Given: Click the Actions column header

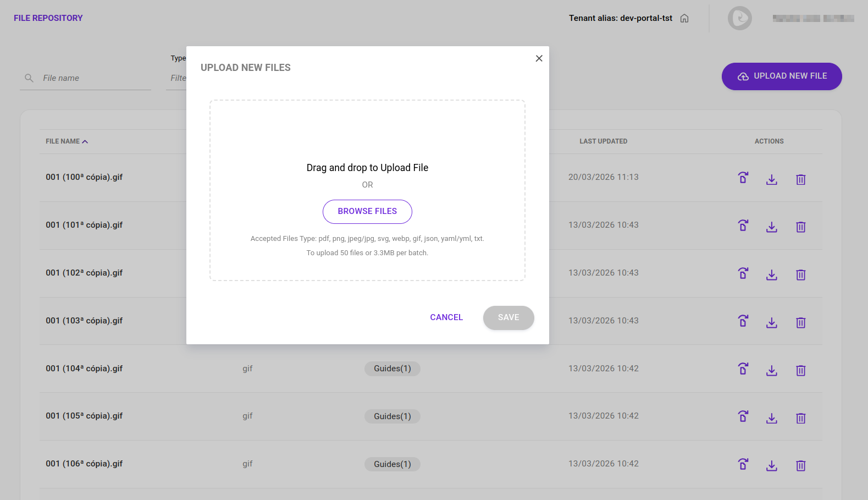Looking at the screenshot, I should click(769, 141).
